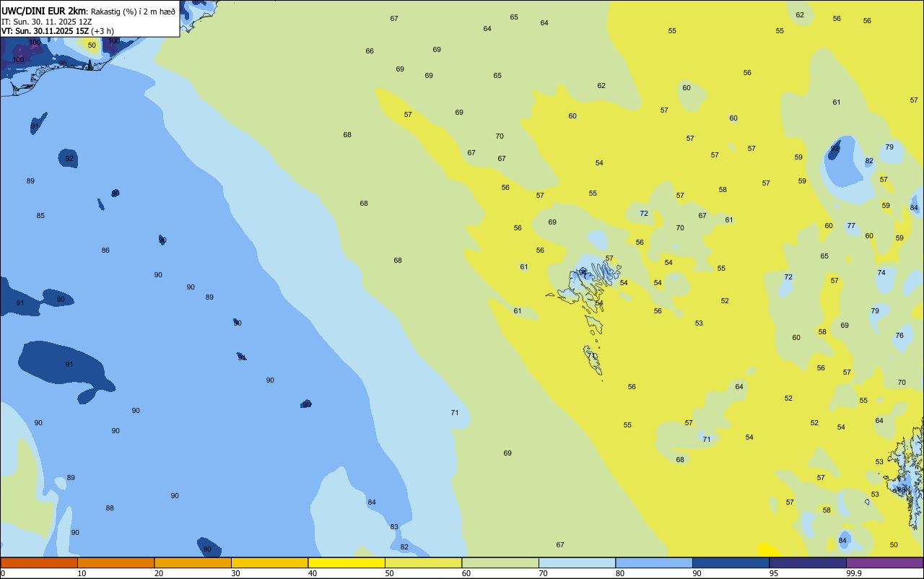
Task: Click the humidity value '92' on the map
Action: 69,159
